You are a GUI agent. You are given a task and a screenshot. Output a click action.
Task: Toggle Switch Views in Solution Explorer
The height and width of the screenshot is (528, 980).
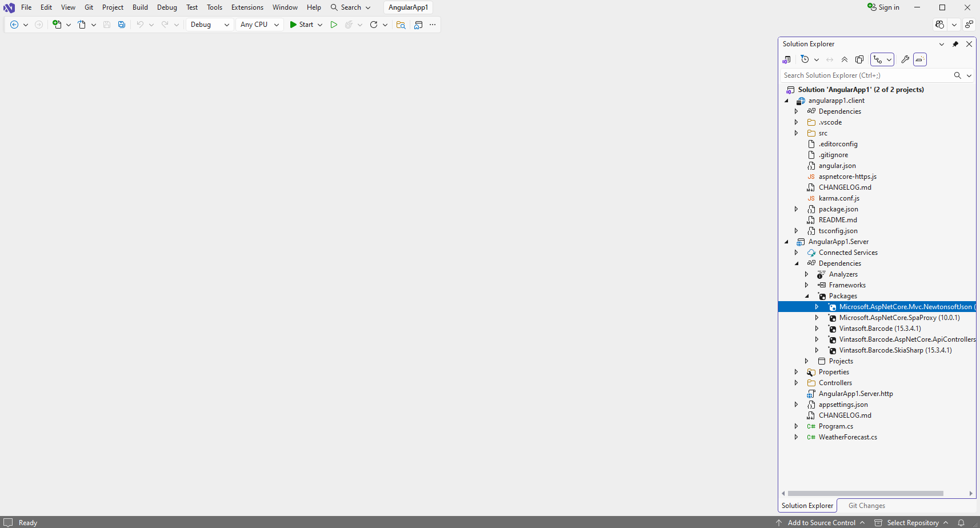787,59
